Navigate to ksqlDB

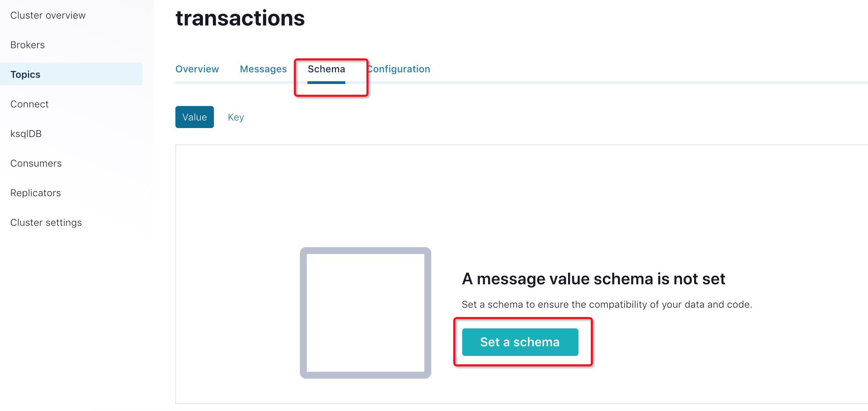click(x=26, y=134)
